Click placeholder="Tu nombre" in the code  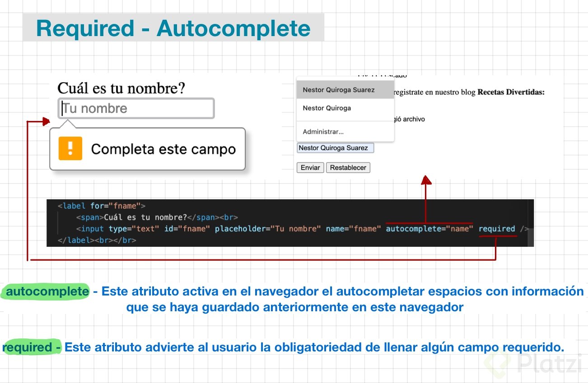click(268, 229)
